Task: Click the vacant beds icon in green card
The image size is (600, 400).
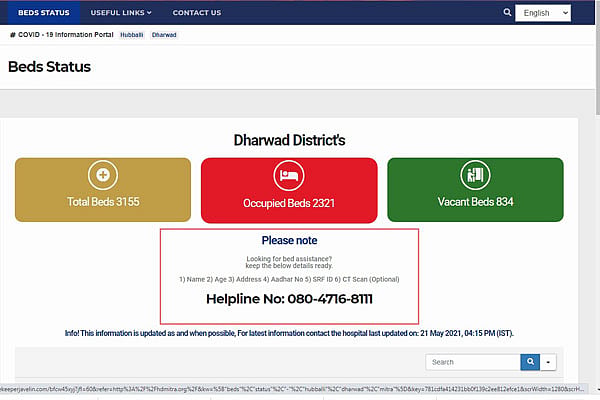Action: pos(475,175)
